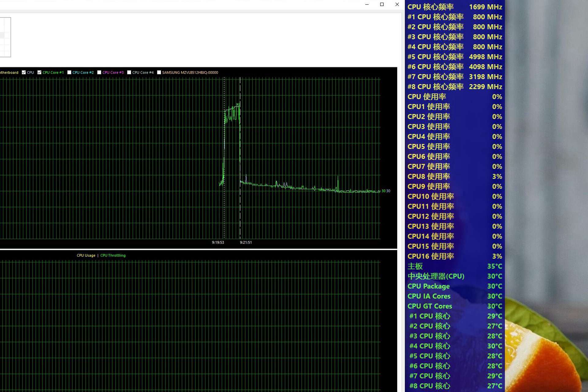This screenshot has width=588, height=392.
Task: Enable the CPU Core #3 checkbox
Action: tap(99, 73)
